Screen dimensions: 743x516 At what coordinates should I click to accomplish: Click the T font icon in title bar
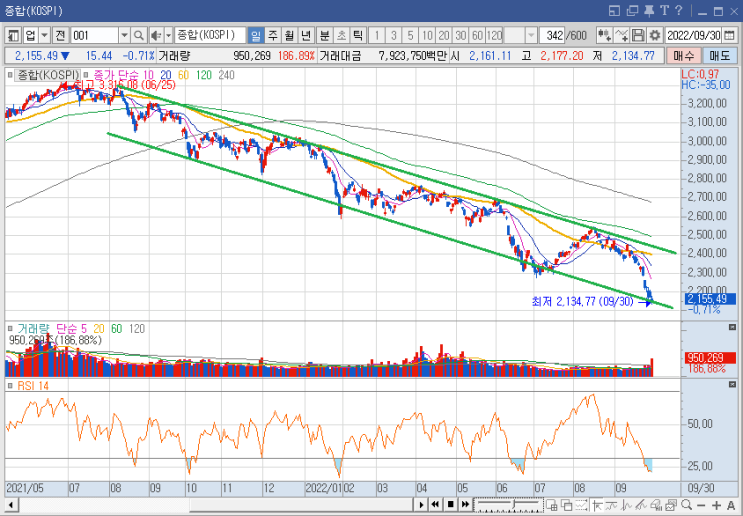(663, 10)
